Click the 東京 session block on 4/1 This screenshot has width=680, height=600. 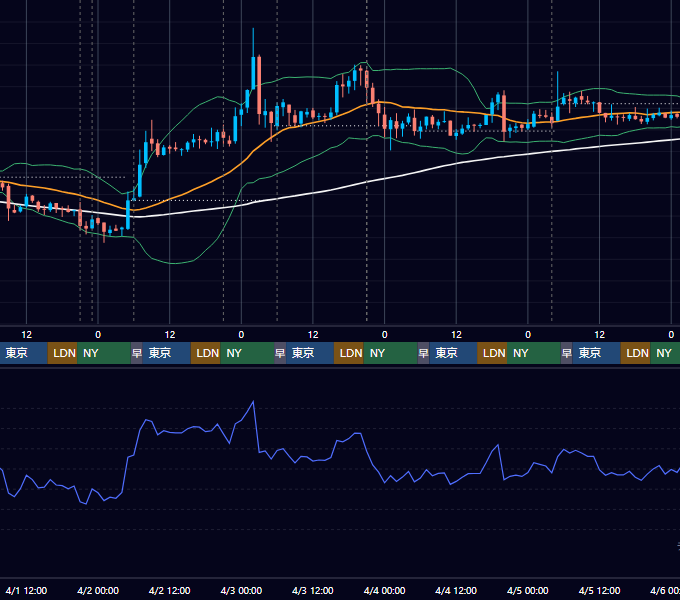click(23, 353)
